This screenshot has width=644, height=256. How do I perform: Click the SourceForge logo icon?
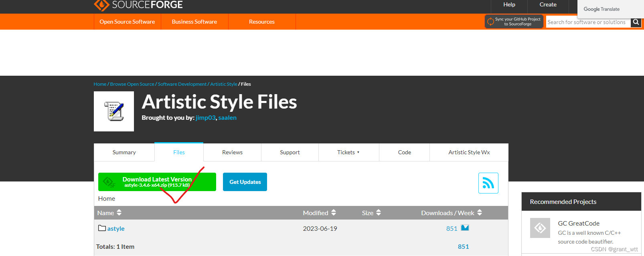point(101,5)
